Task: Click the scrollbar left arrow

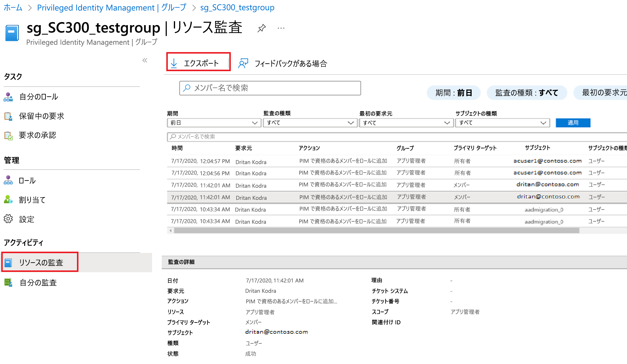Action: point(171,231)
